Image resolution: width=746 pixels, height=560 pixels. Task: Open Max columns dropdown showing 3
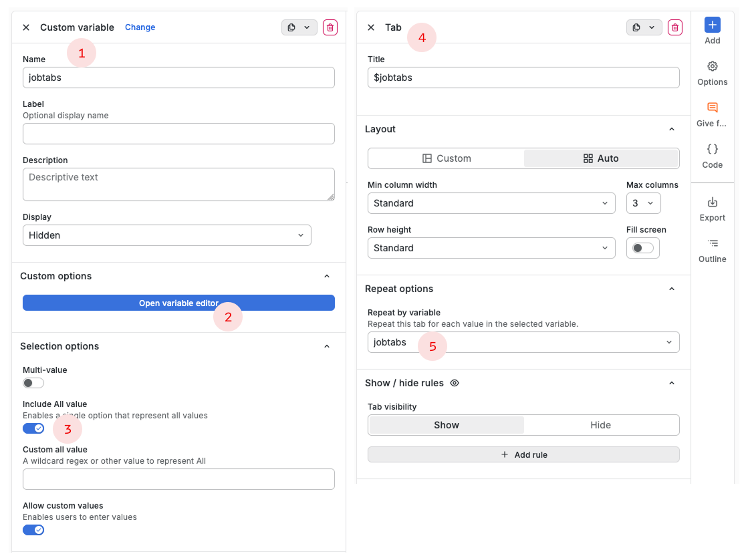[643, 203]
